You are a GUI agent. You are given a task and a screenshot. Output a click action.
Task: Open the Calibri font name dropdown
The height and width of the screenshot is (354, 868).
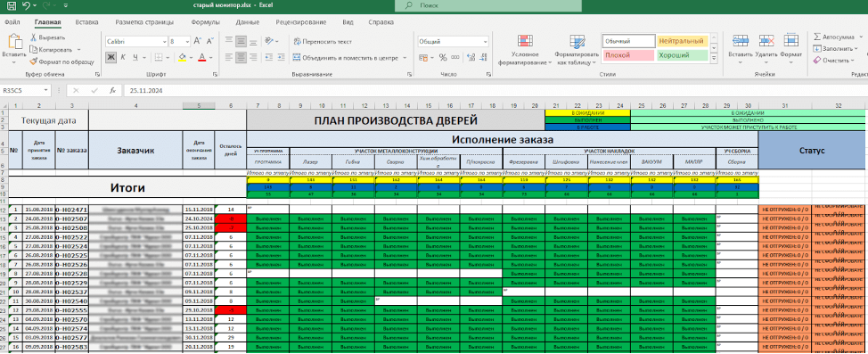[x=164, y=42]
